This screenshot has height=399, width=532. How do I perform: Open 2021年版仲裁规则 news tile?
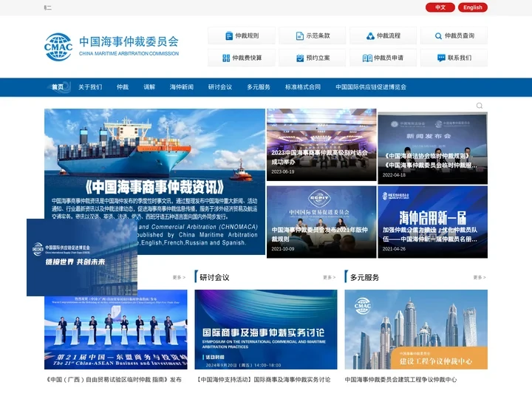tap(321, 222)
